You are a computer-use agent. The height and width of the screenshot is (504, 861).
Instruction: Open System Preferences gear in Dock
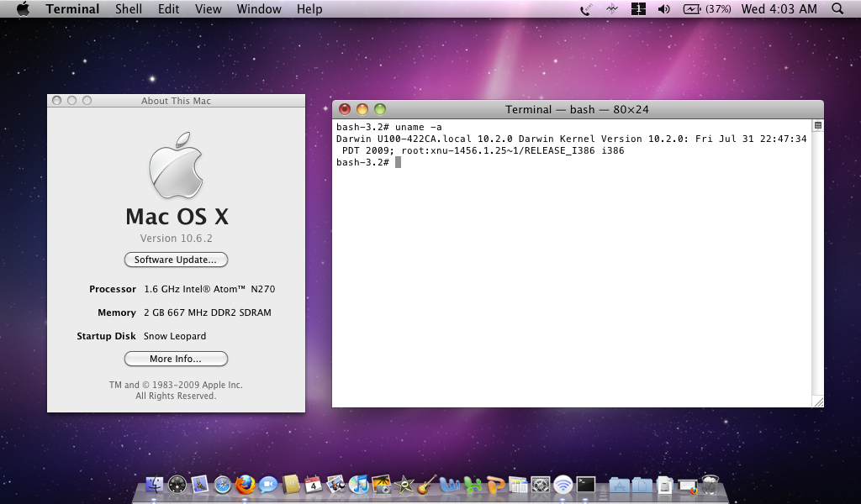[541, 484]
